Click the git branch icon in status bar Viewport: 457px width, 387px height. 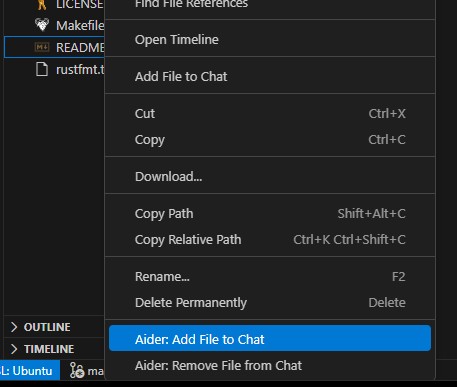[x=77, y=371]
